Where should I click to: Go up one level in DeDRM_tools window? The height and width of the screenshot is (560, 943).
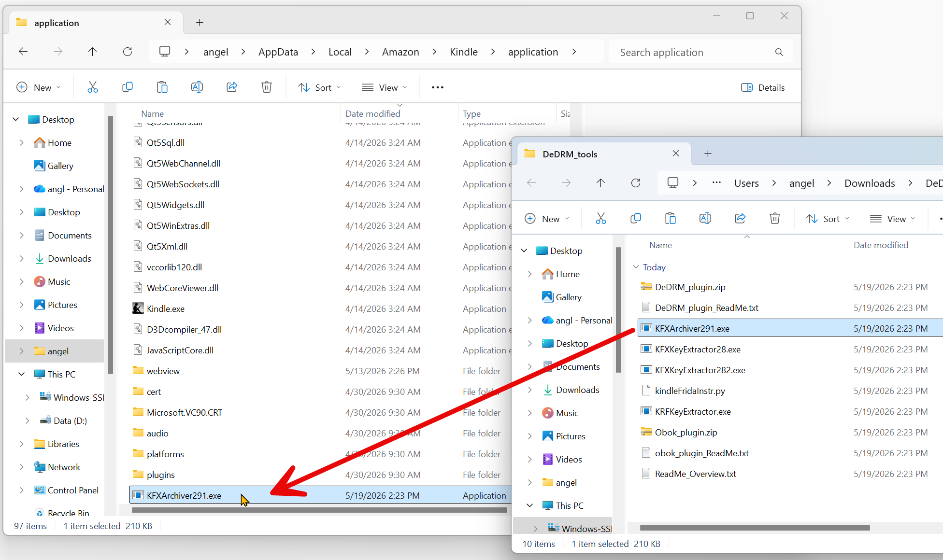[600, 183]
